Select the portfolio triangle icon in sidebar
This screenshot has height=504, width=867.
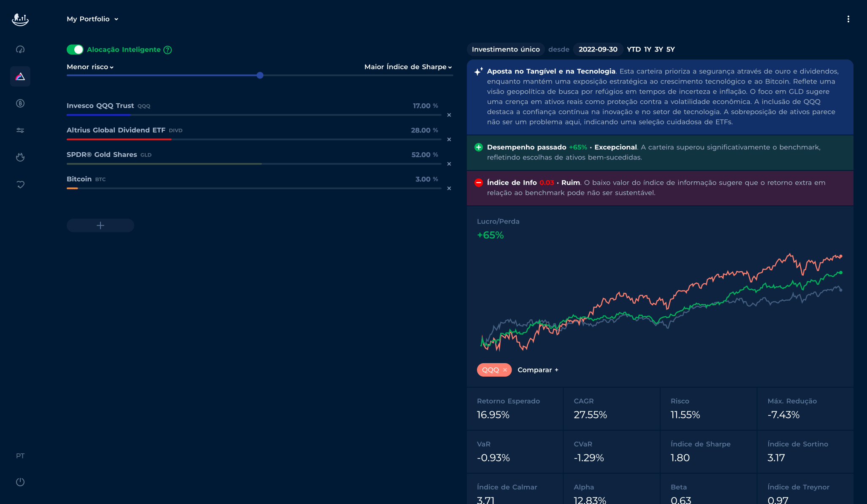(x=20, y=76)
